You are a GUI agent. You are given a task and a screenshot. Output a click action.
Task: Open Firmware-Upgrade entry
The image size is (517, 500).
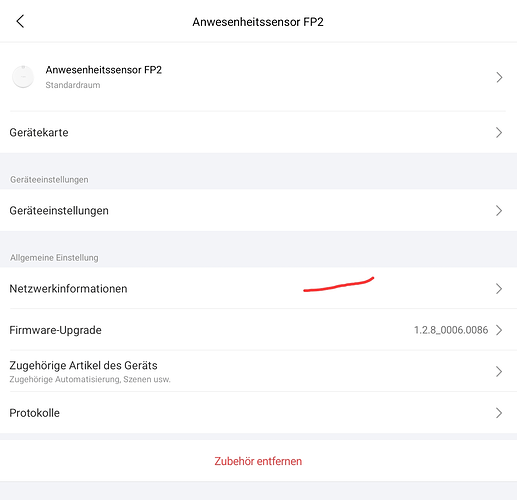(x=258, y=330)
